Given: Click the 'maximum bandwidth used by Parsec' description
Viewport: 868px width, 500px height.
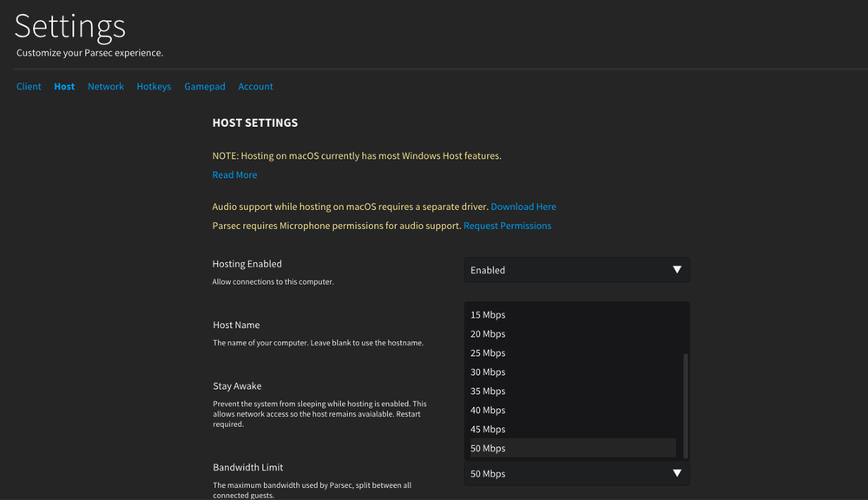Looking at the screenshot, I should (x=312, y=490).
